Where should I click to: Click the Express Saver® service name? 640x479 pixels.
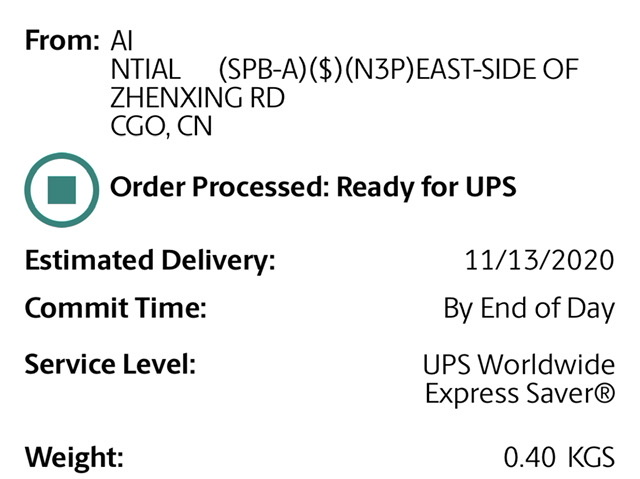coord(519,393)
